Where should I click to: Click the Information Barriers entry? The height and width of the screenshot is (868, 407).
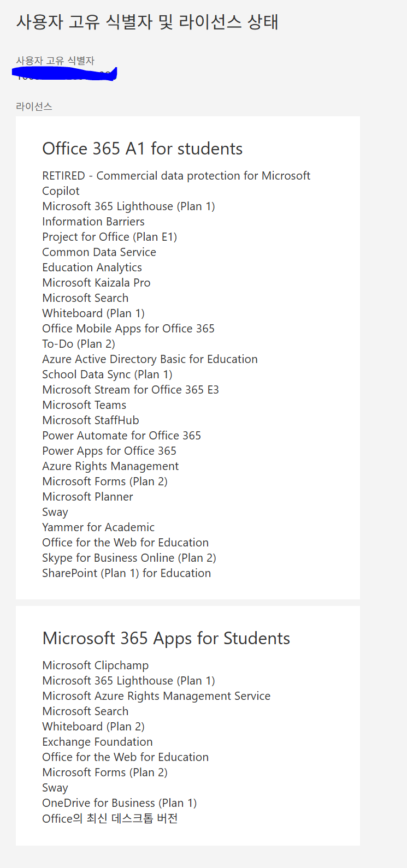(x=93, y=222)
